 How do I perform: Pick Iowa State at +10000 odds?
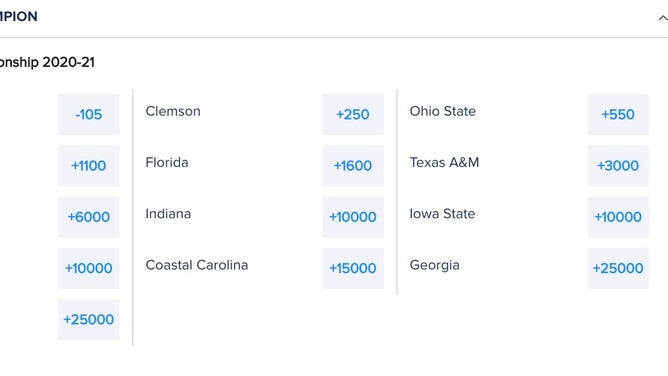pos(618,217)
